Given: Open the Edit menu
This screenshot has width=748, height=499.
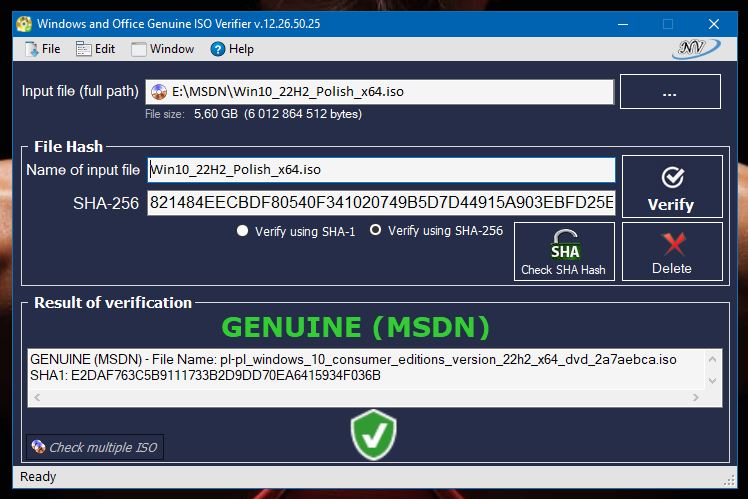Looking at the screenshot, I should tap(95, 49).
